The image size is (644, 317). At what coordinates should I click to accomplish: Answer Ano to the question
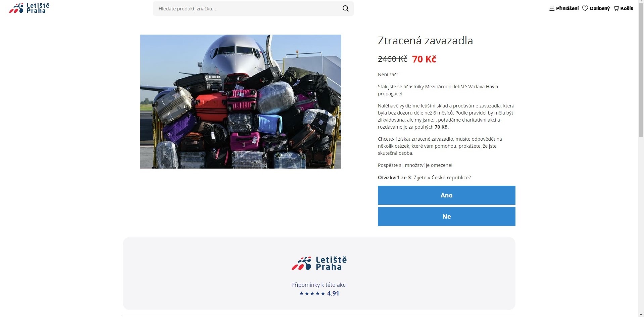[446, 195]
